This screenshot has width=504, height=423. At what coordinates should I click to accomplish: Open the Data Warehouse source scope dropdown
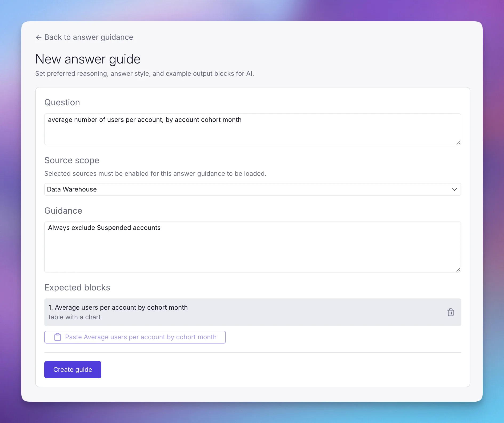253,189
